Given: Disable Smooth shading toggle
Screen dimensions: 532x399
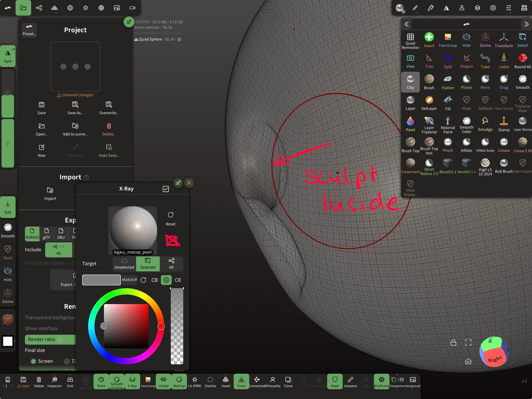Looking at the screenshot, I should pyautogui.click(x=117, y=382).
